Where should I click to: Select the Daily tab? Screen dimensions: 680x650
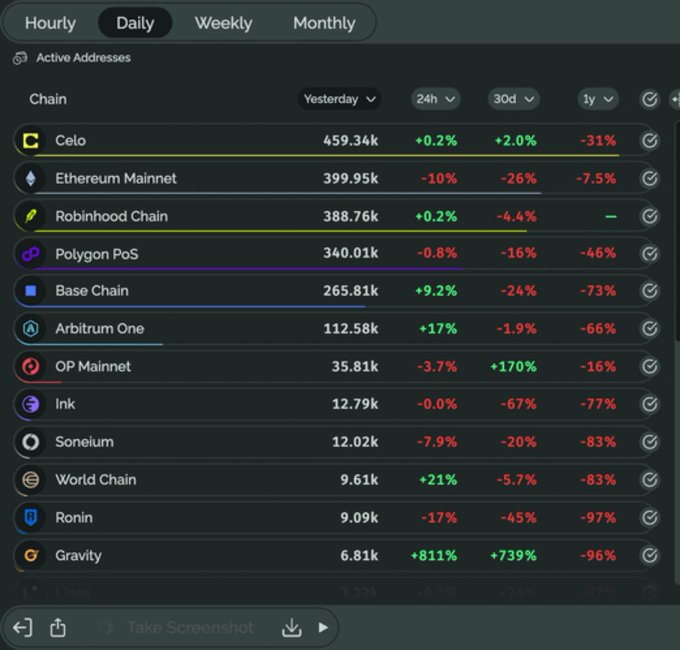point(135,23)
